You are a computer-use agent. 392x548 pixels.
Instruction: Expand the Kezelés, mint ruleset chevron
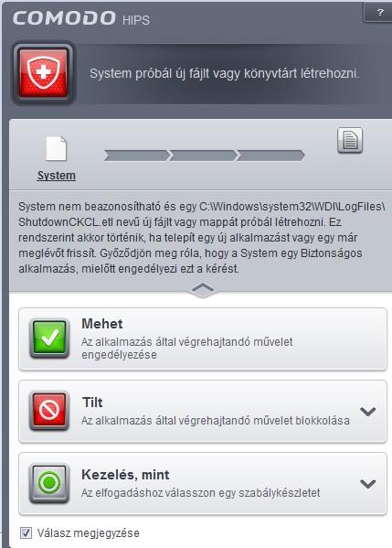367,484
